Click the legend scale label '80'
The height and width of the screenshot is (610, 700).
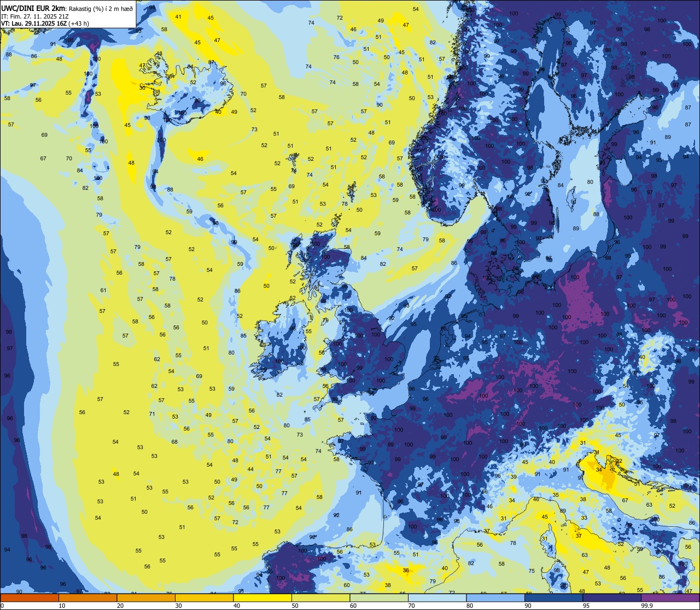[470, 606]
